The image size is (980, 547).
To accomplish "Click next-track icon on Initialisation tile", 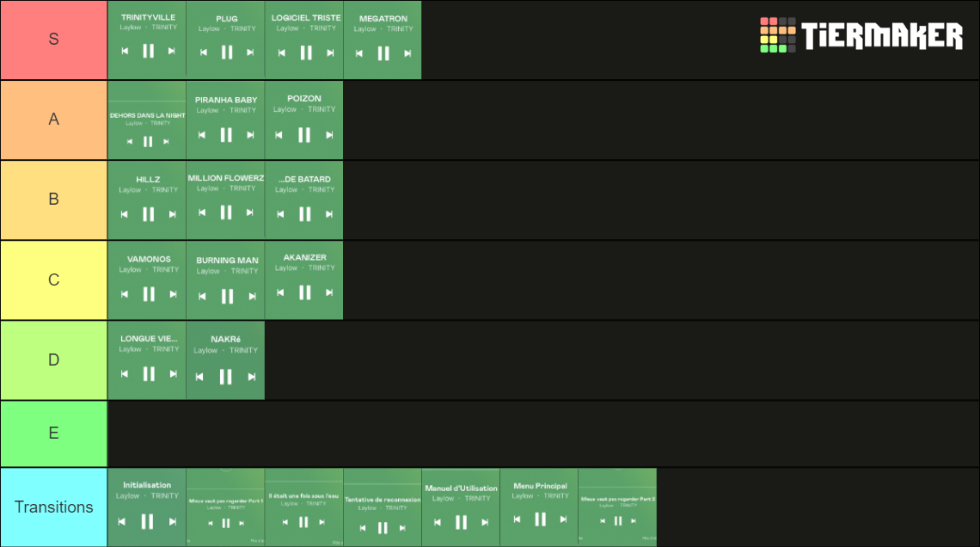I will tap(173, 521).
